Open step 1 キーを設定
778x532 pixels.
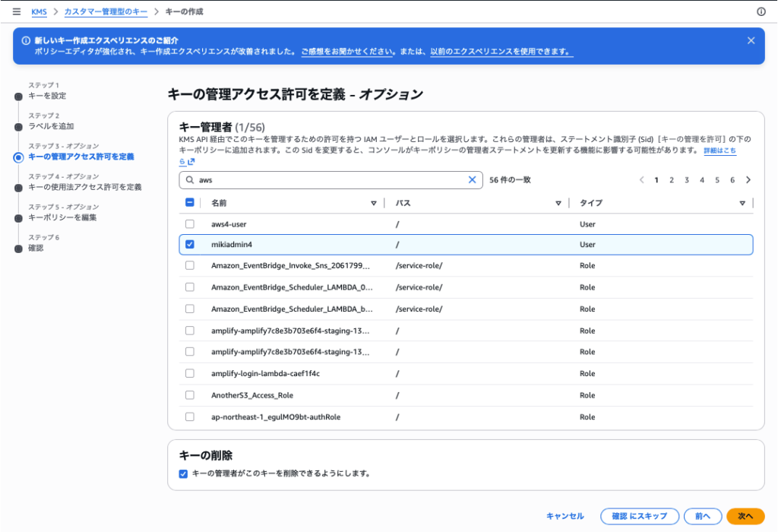pos(47,96)
